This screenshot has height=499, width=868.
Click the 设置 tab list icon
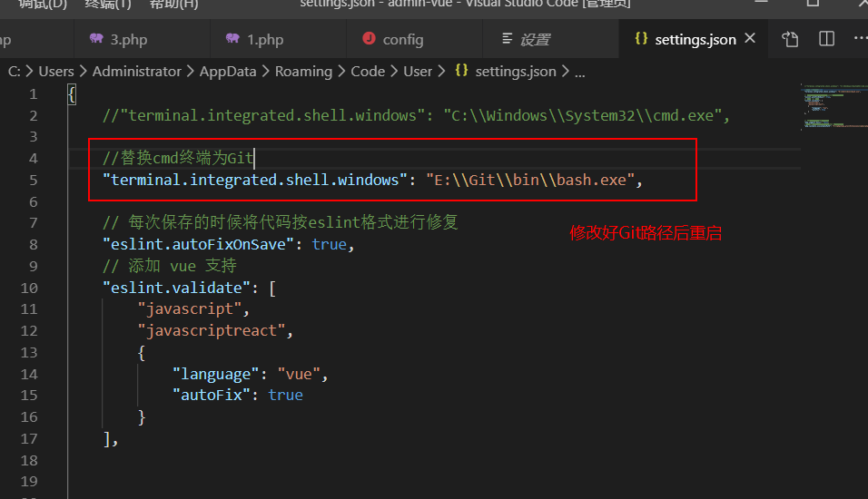[x=507, y=38]
